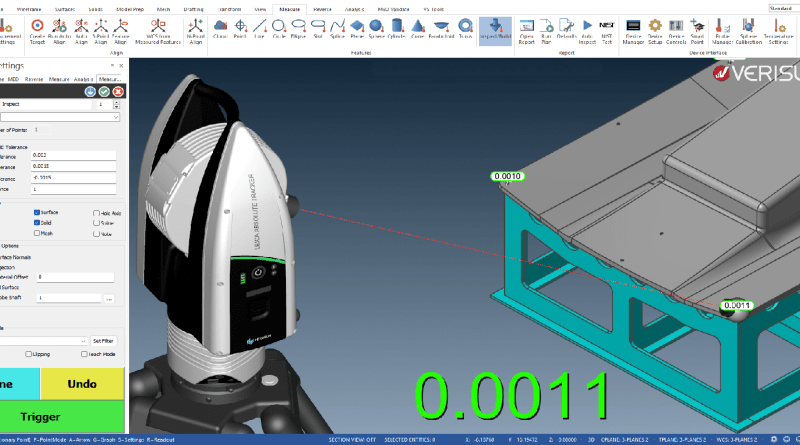This screenshot has width=800, height=445.
Task: Open the filter dropdown beside Set Filter
Action: coord(83,341)
